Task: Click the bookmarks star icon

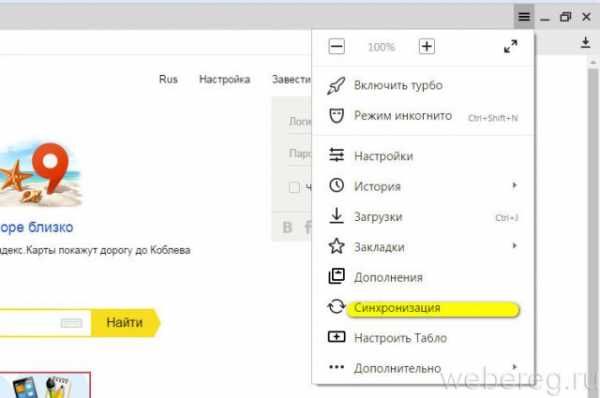Action: (x=337, y=246)
